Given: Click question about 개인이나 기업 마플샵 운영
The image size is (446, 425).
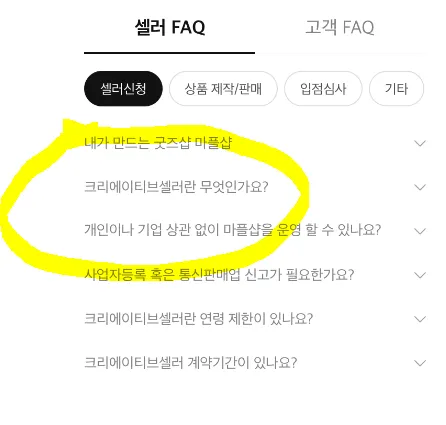Looking at the screenshot, I should 232,230.
